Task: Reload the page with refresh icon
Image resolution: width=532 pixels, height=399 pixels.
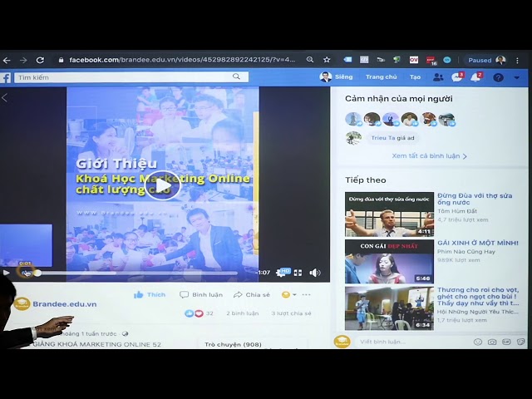Action: 40,61
